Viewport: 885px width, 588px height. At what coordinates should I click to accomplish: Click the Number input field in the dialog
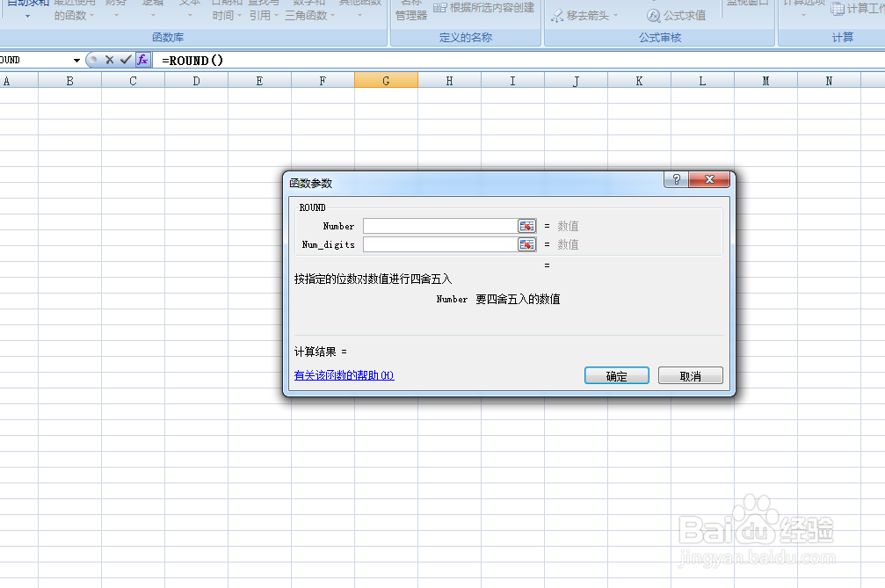(439, 226)
